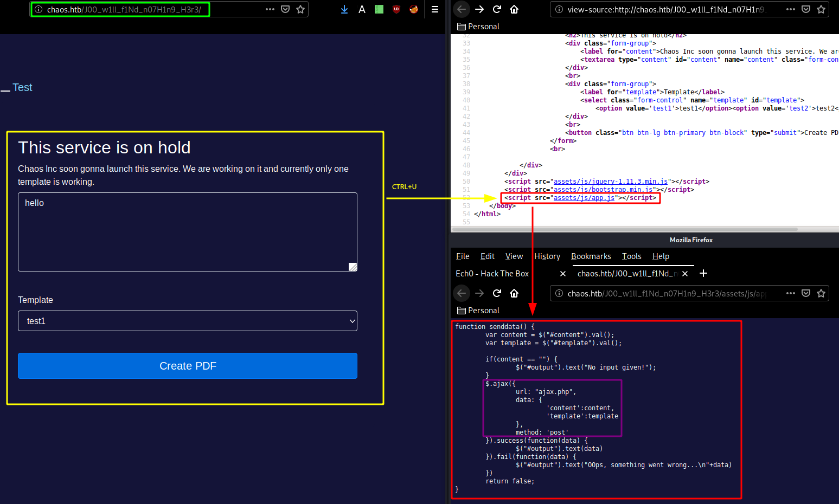Click bookmark star in view-source window

tap(821, 9)
